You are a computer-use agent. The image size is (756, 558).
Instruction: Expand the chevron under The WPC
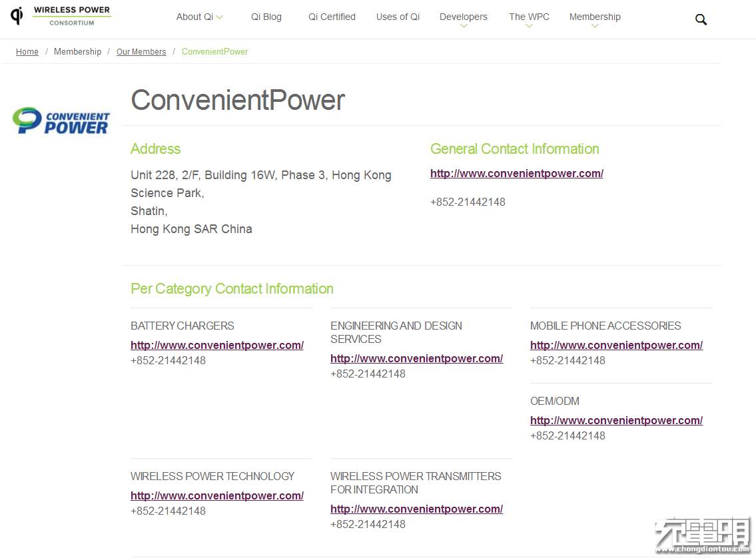529,26
